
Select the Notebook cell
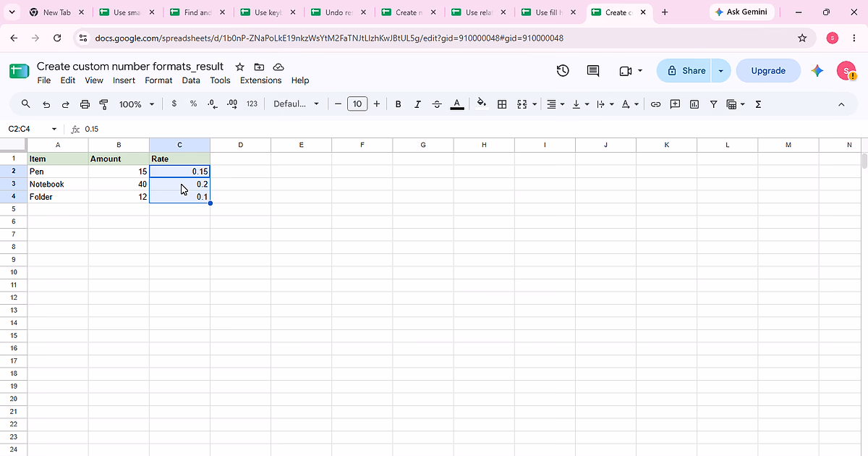[58, 184]
